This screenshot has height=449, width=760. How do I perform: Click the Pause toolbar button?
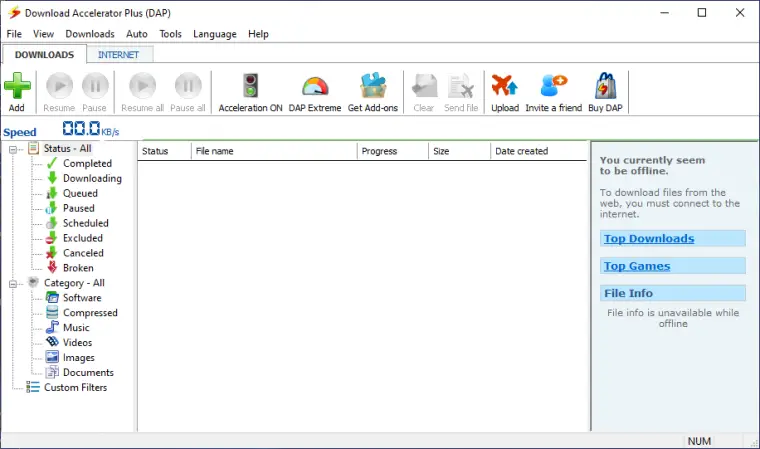[x=95, y=92]
